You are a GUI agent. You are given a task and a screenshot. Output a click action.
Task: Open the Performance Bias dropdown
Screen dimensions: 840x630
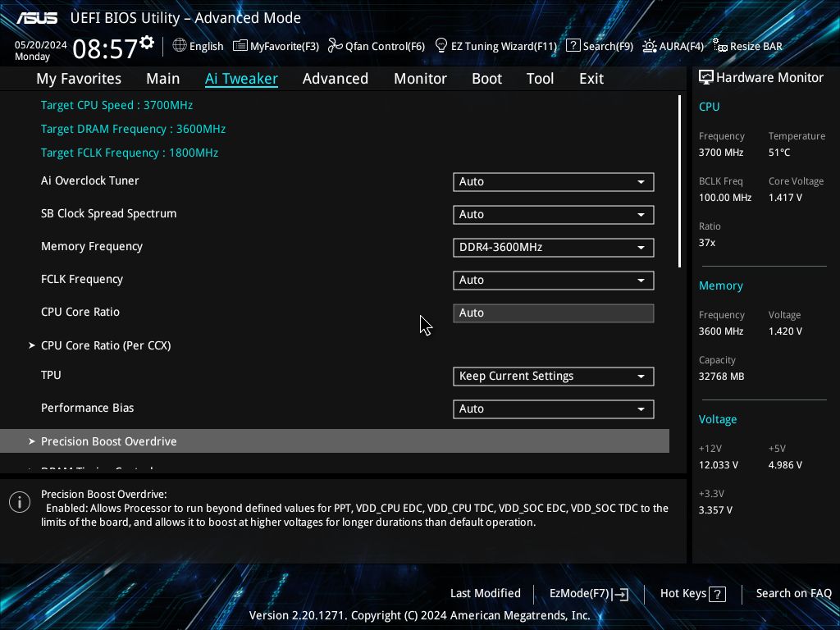554,409
